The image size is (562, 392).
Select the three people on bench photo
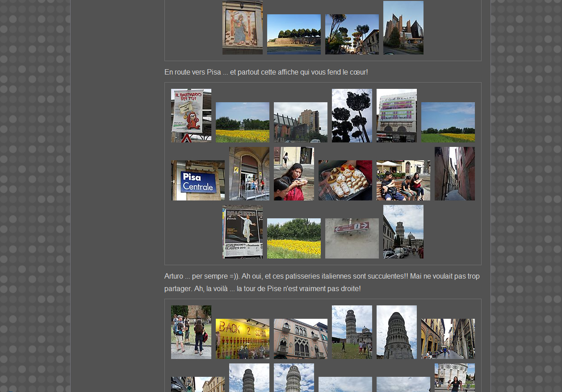pyautogui.click(x=403, y=180)
